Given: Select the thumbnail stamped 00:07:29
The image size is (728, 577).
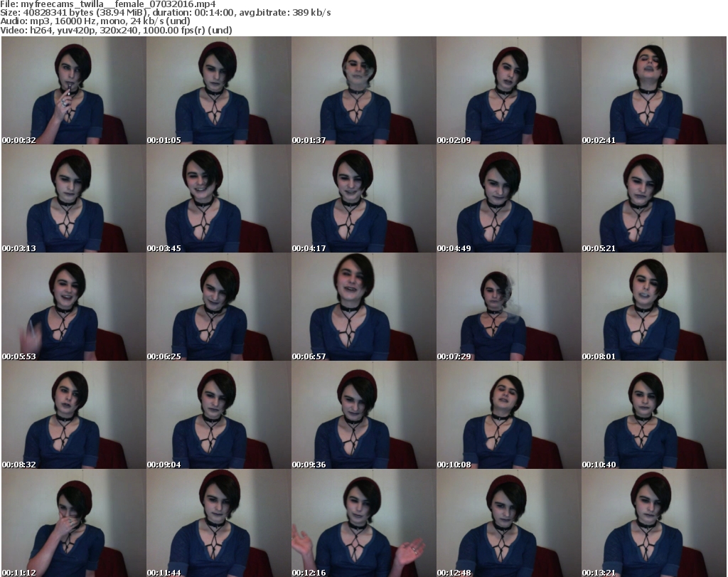Looking at the screenshot, I should [x=509, y=307].
